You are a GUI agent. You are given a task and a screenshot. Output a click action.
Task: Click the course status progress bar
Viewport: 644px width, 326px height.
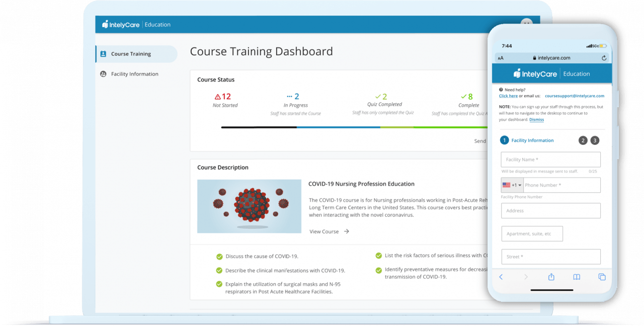[x=352, y=127]
